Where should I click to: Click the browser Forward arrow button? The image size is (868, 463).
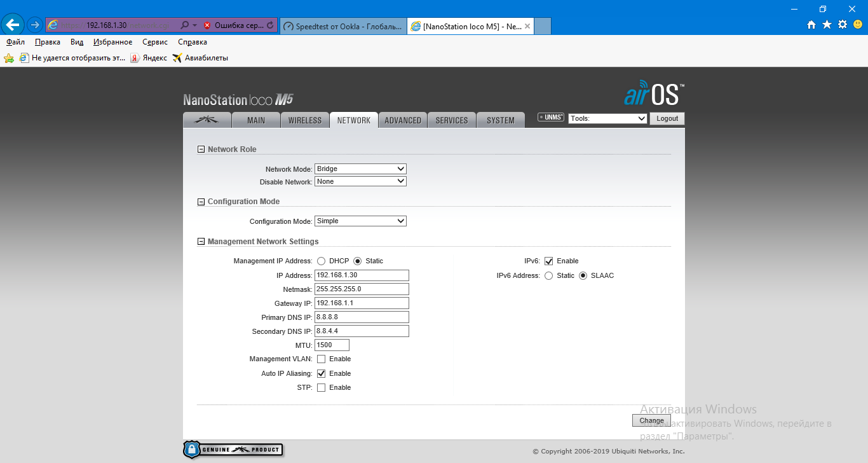[35, 25]
